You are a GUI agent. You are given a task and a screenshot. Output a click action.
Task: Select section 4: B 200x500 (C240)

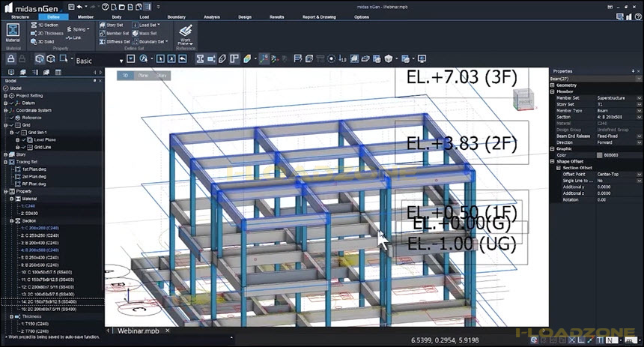(40, 250)
